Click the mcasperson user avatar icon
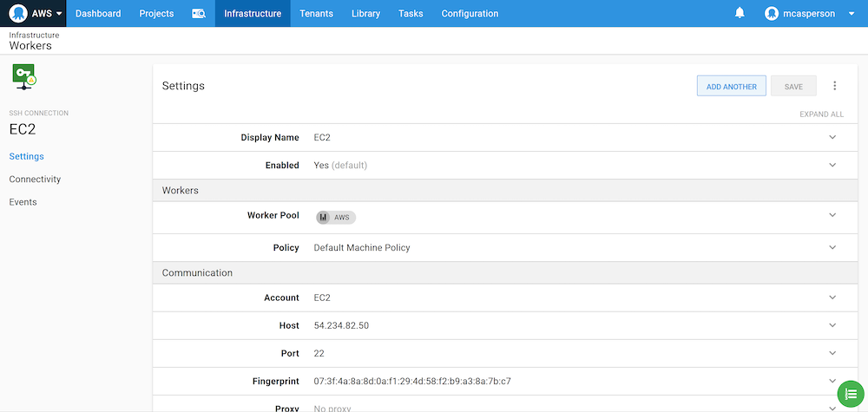868x412 pixels. [x=773, y=14]
